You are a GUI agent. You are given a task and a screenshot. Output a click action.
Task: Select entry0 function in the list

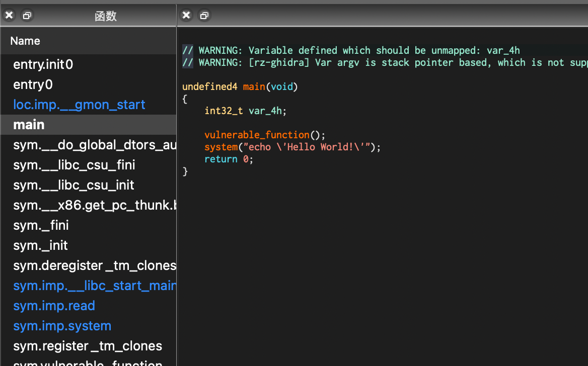33,84
